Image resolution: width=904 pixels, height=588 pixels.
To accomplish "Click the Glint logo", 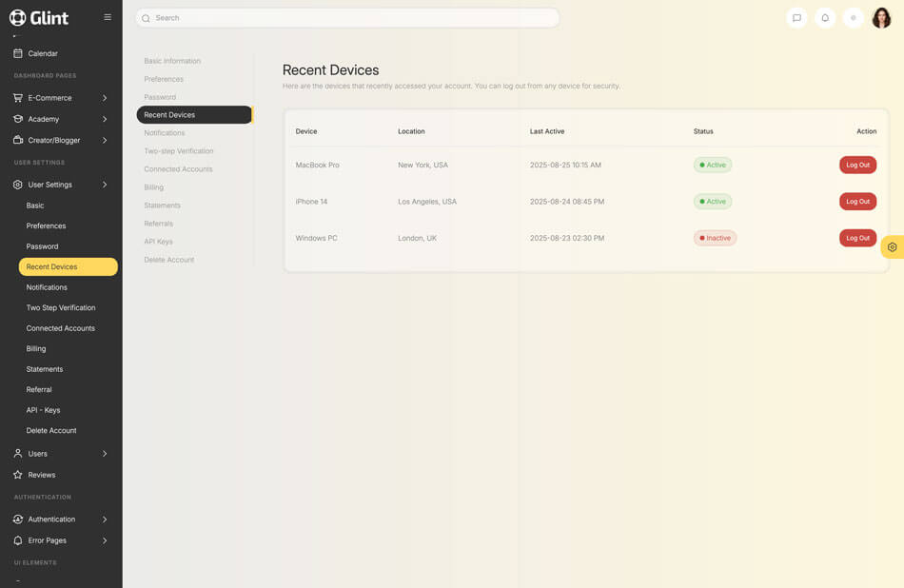I will click(x=39, y=17).
